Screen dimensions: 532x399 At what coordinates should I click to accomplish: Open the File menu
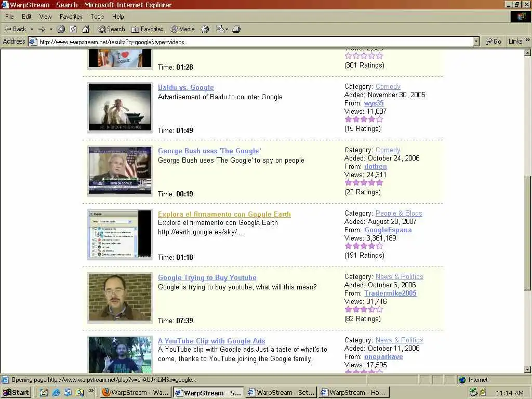click(9, 17)
